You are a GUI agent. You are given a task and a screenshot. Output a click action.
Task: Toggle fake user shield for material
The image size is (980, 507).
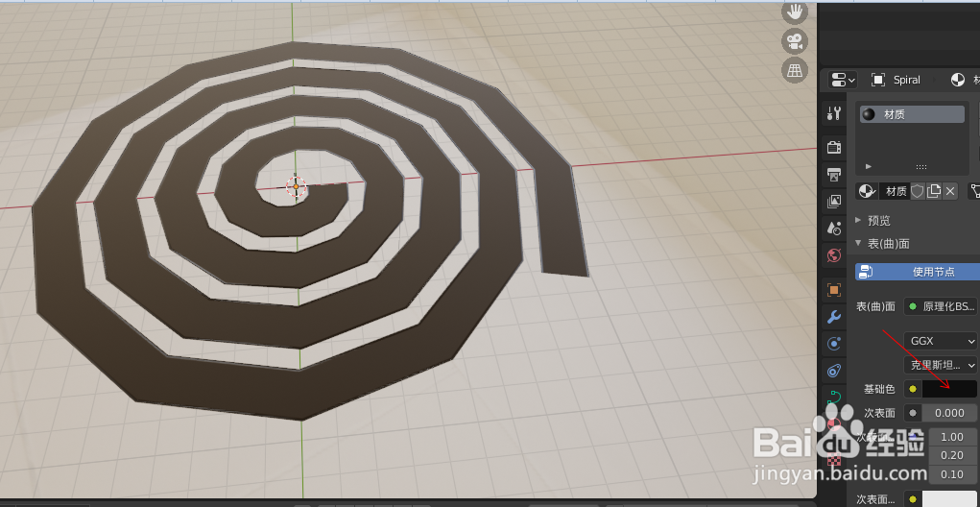click(917, 191)
